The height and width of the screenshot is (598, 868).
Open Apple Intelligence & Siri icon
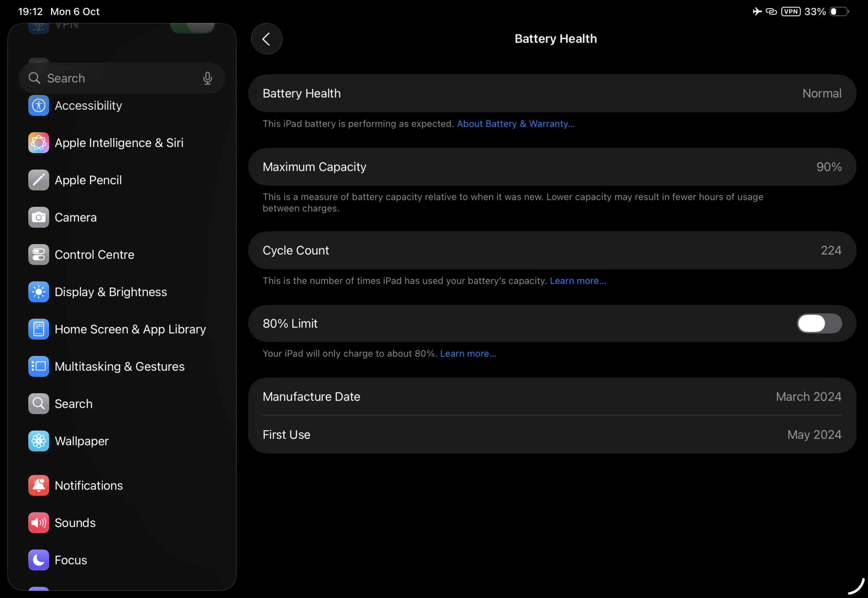coord(39,143)
